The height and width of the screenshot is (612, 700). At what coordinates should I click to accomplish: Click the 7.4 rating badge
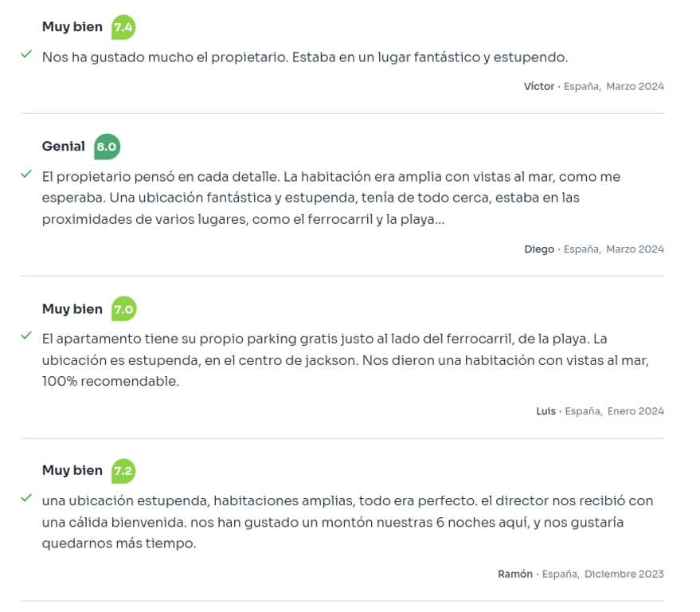coord(123,27)
